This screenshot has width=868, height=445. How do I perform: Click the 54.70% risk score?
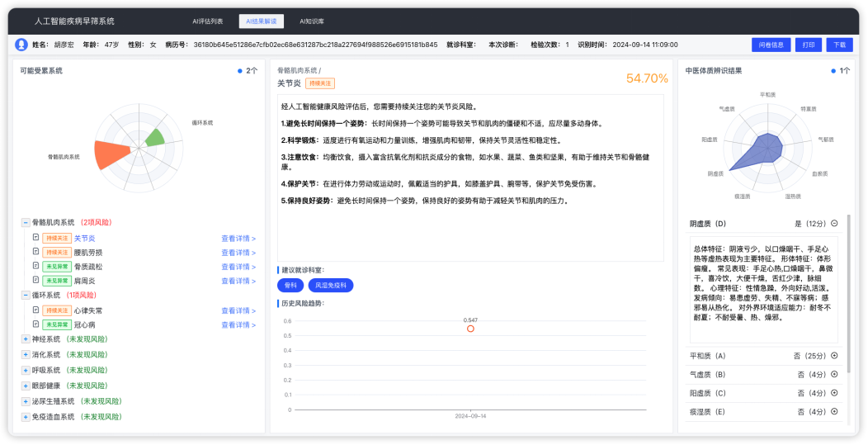(x=647, y=78)
